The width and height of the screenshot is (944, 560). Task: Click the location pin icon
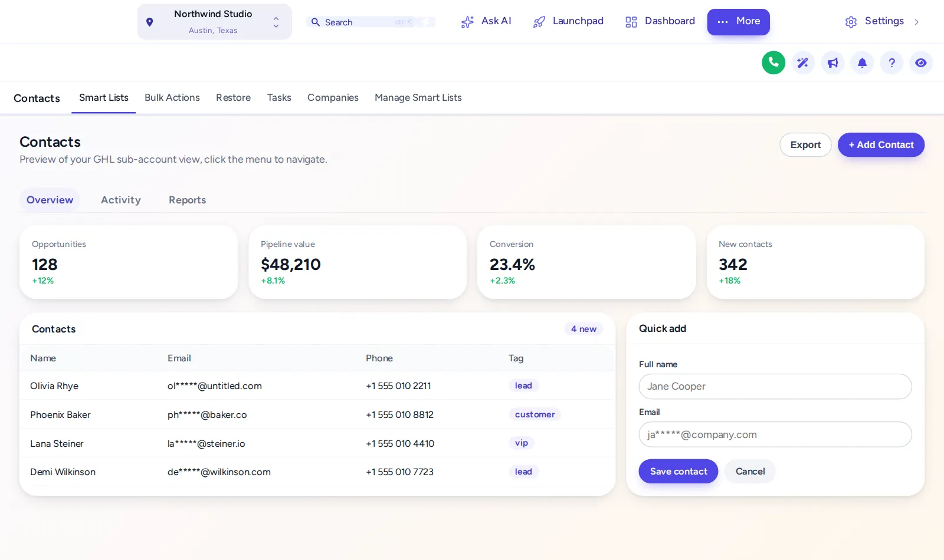tap(150, 22)
